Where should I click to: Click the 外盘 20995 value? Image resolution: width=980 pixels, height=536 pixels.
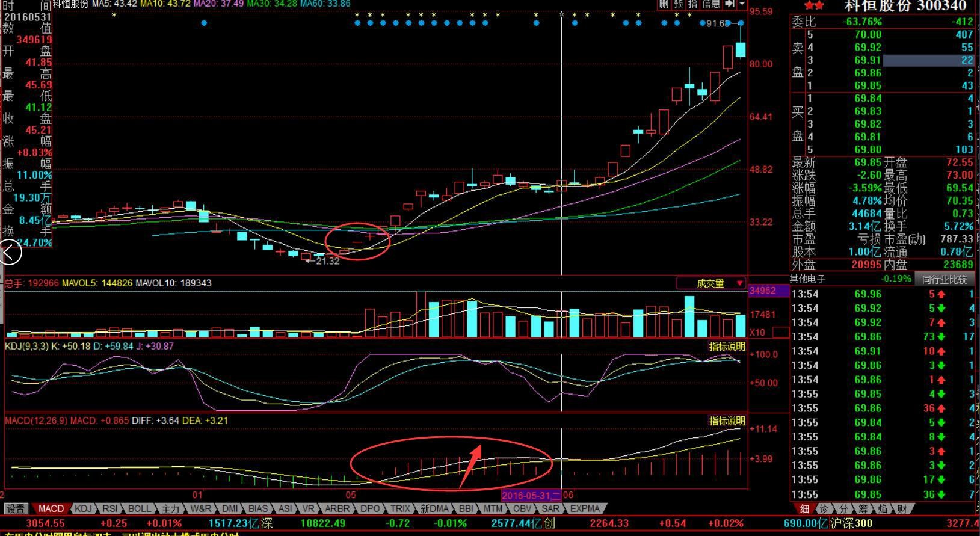(866, 265)
